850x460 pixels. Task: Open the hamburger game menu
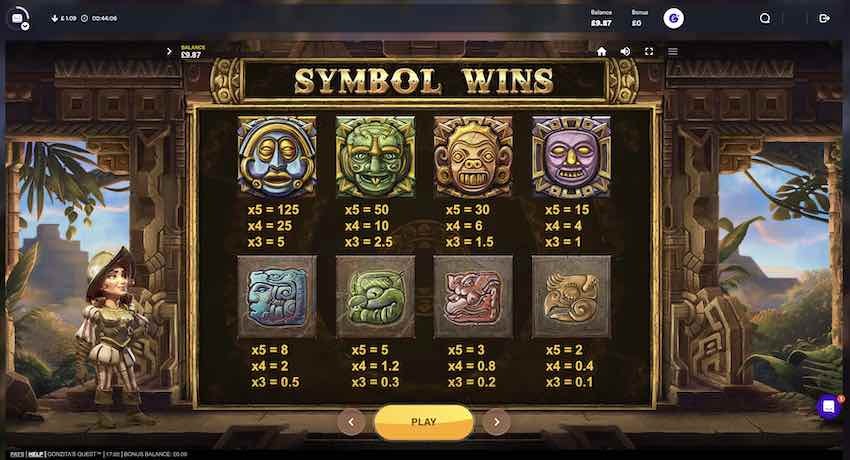[673, 51]
